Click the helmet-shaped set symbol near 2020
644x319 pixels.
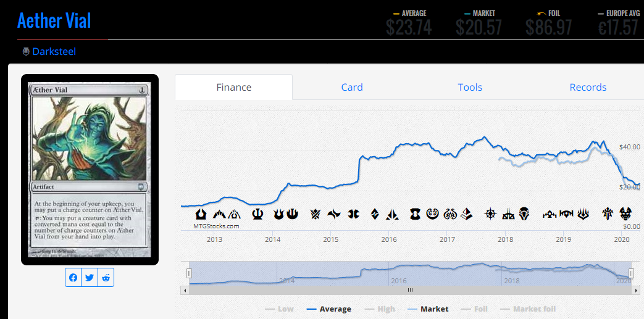click(625, 214)
